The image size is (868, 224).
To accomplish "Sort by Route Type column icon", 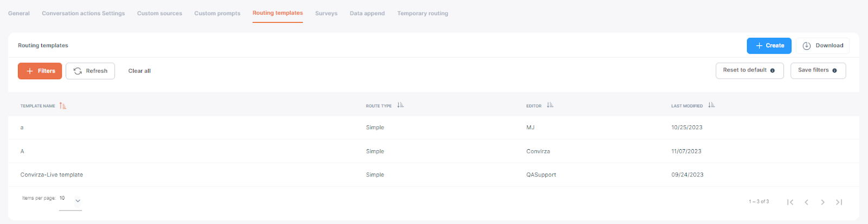I will [x=400, y=105].
